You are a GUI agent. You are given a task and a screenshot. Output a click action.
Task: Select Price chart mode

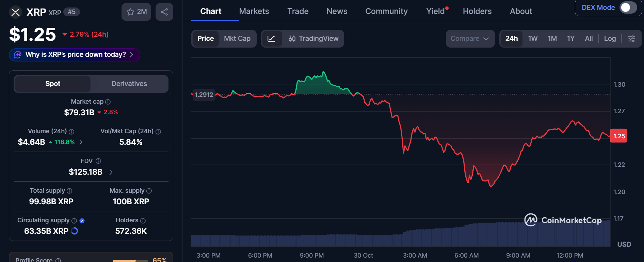[x=206, y=39]
